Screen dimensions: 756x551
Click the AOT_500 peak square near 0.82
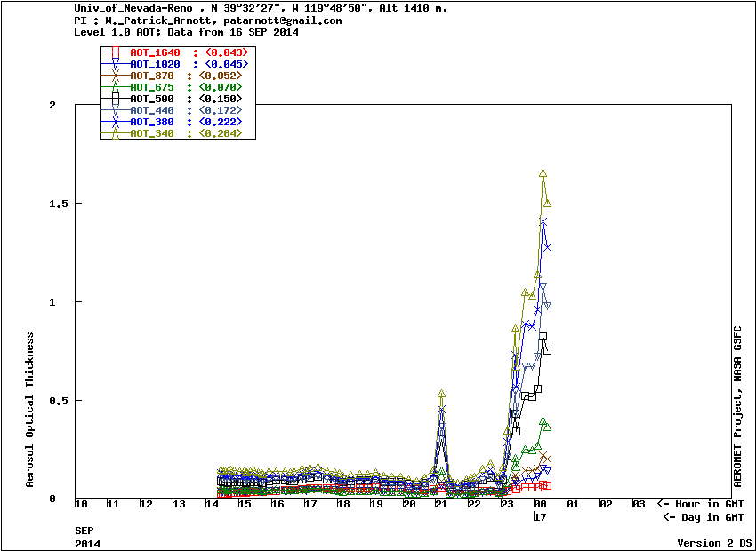point(543,336)
